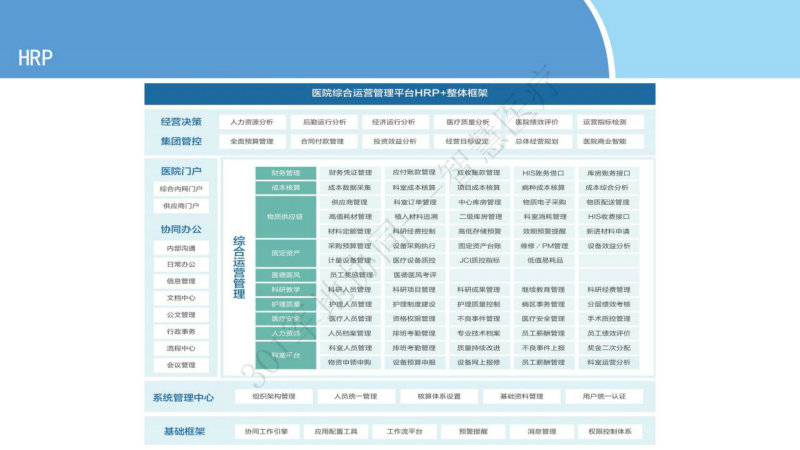Click the 总体经营规划 box

[537, 141]
